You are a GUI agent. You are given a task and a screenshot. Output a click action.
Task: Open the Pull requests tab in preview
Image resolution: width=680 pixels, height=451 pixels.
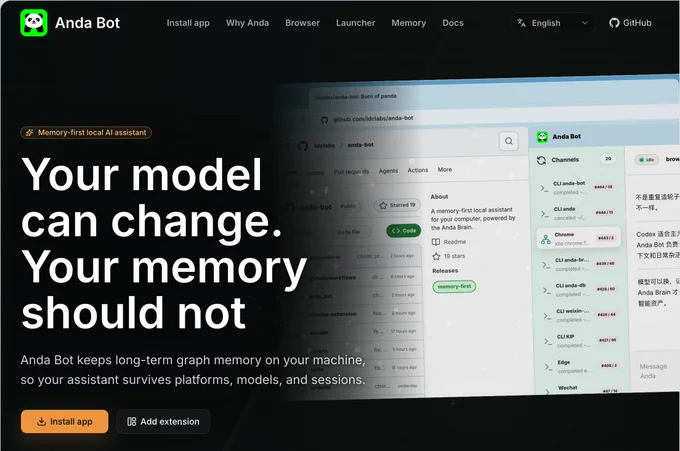coord(351,172)
